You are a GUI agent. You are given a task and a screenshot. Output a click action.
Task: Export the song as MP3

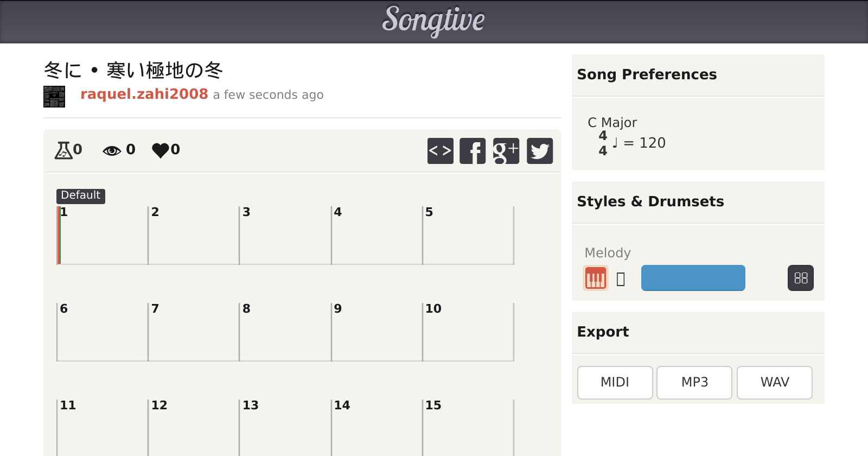(694, 382)
